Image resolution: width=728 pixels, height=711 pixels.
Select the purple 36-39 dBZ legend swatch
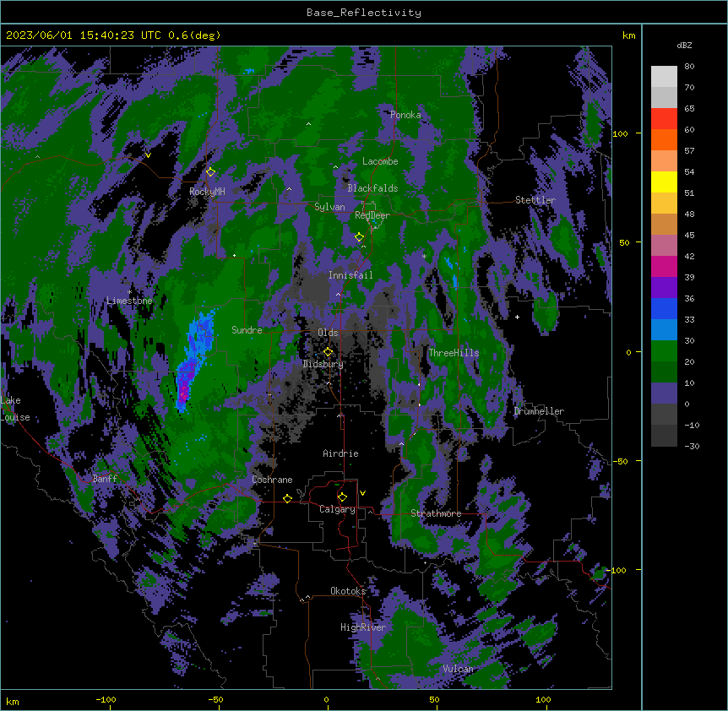pos(664,288)
